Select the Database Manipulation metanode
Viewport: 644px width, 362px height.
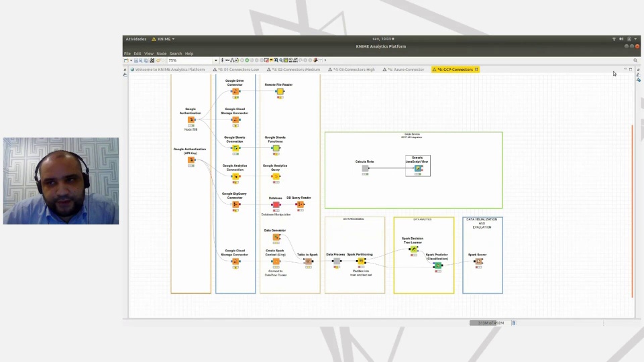[x=276, y=204]
